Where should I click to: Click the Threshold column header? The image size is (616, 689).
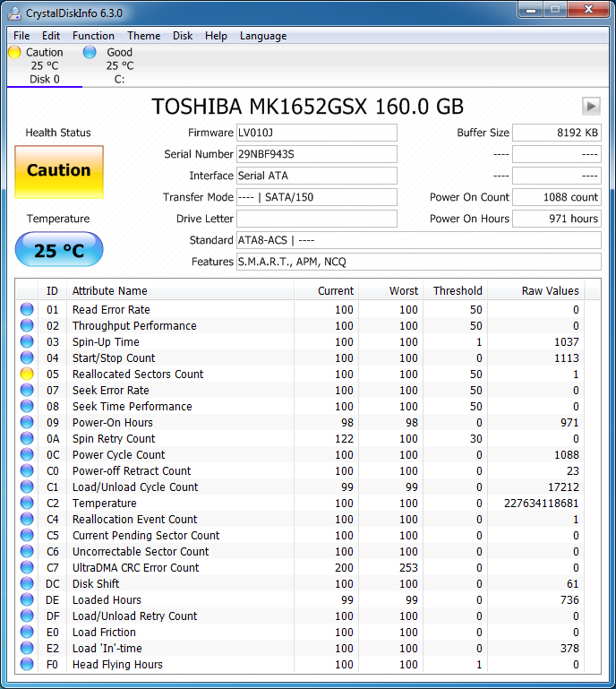tap(456, 291)
